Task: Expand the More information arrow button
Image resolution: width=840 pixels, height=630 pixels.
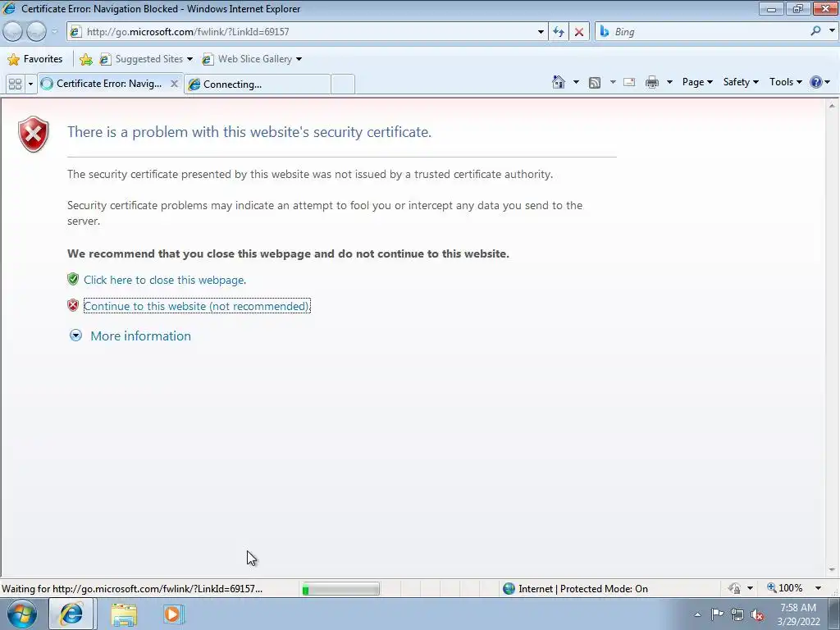Action: pos(75,336)
